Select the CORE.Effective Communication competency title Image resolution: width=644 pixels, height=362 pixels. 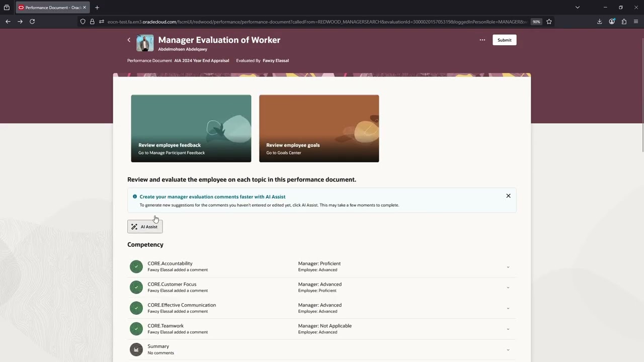pos(182,305)
